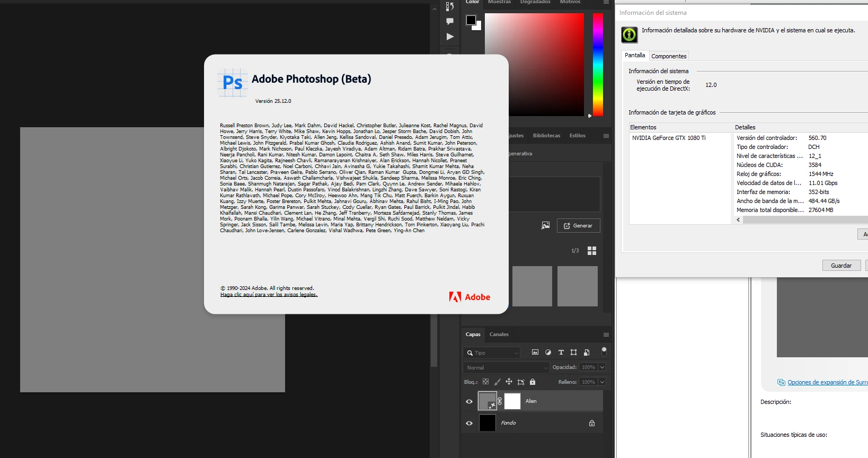This screenshot has height=458, width=868.
Task: Click the Generar button
Action: [579, 225]
